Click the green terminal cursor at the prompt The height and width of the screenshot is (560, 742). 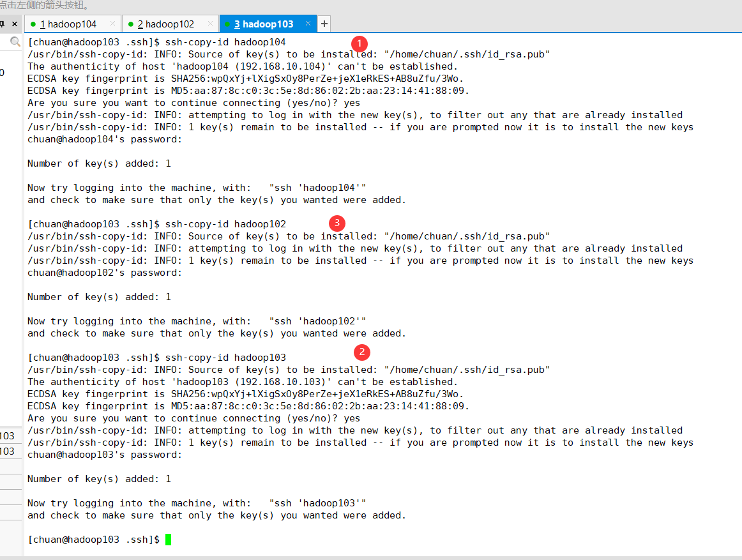point(168,540)
